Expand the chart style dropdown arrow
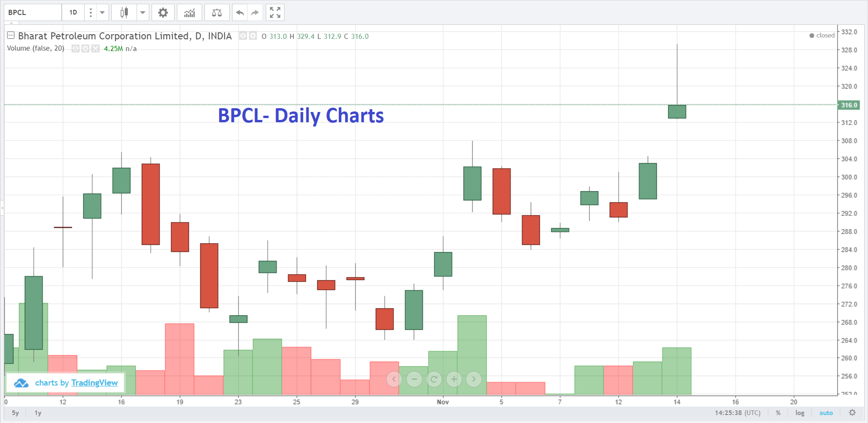The height and width of the screenshot is (423, 868). coord(143,13)
